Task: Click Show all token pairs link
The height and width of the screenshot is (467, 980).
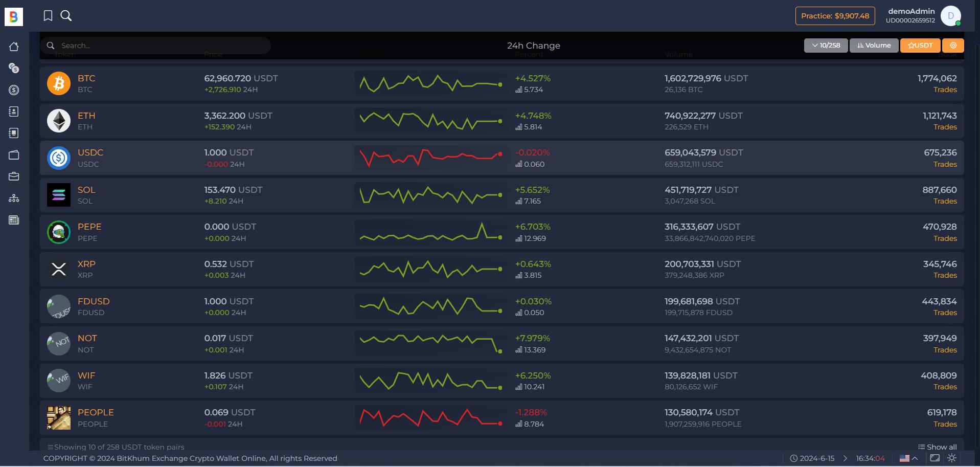Action: coord(937,447)
